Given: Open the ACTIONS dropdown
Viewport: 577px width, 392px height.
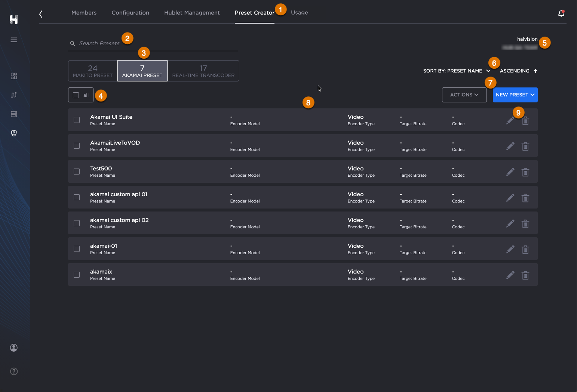Looking at the screenshot, I should [464, 95].
